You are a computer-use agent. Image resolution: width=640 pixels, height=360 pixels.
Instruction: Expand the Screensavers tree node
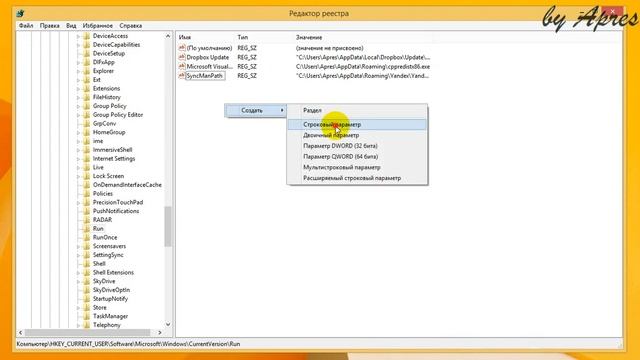click(x=78, y=246)
